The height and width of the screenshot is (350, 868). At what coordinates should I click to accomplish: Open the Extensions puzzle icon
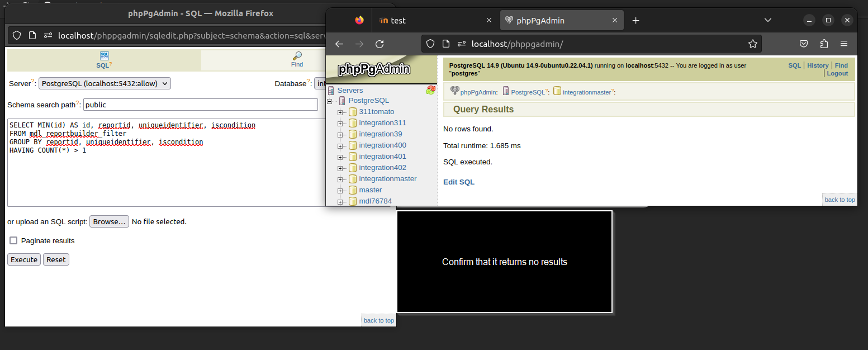coord(824,44)
